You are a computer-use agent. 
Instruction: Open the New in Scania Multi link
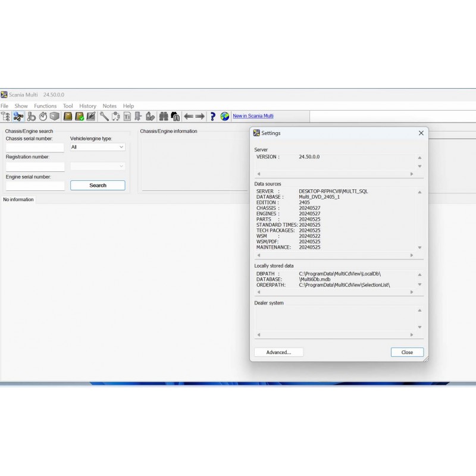[x=253, y=116]
